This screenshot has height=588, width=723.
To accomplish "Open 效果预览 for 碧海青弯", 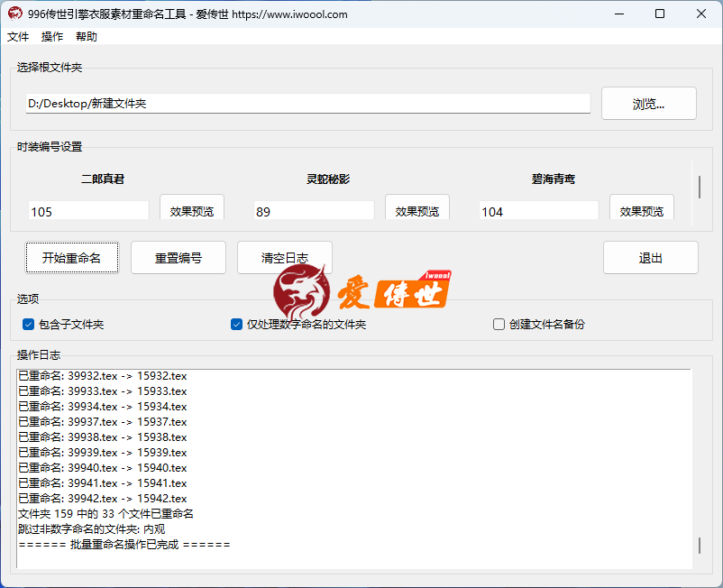I will click(x=641, y=211).
